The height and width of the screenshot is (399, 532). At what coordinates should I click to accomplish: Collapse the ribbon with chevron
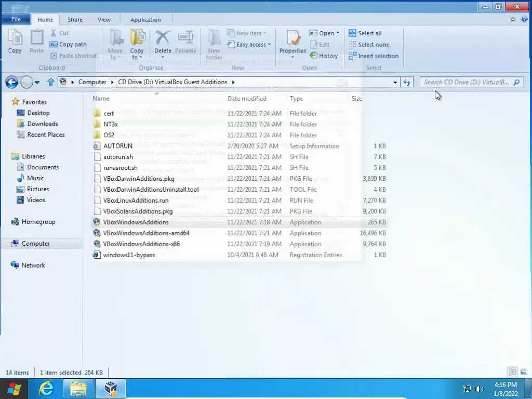click(x=513, y=19)
